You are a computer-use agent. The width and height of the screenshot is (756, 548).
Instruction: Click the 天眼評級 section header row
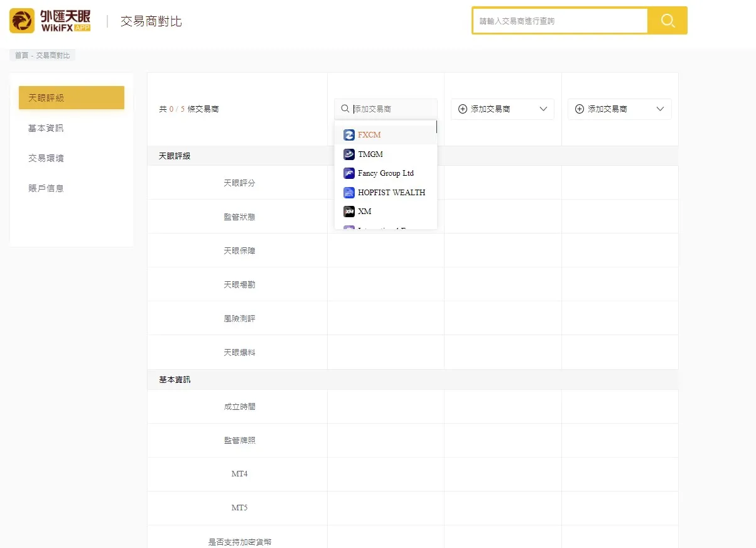coord(413,156)
